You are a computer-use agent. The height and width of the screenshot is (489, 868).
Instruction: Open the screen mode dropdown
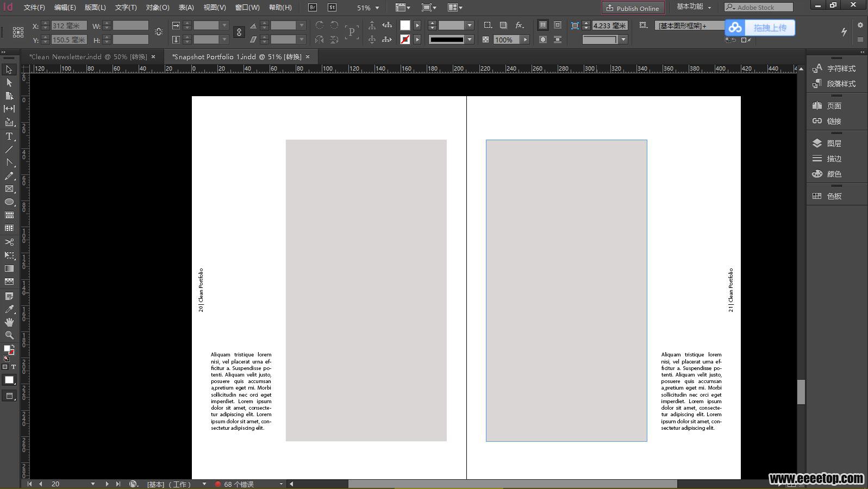(429, 8)
